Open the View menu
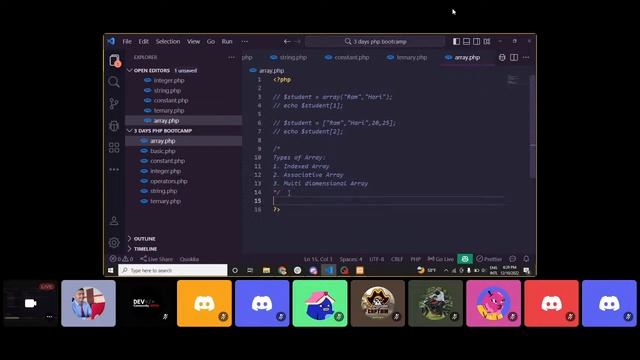Image resolution: width=640 pixels, height=360 pixels. [x=193, y=41]
